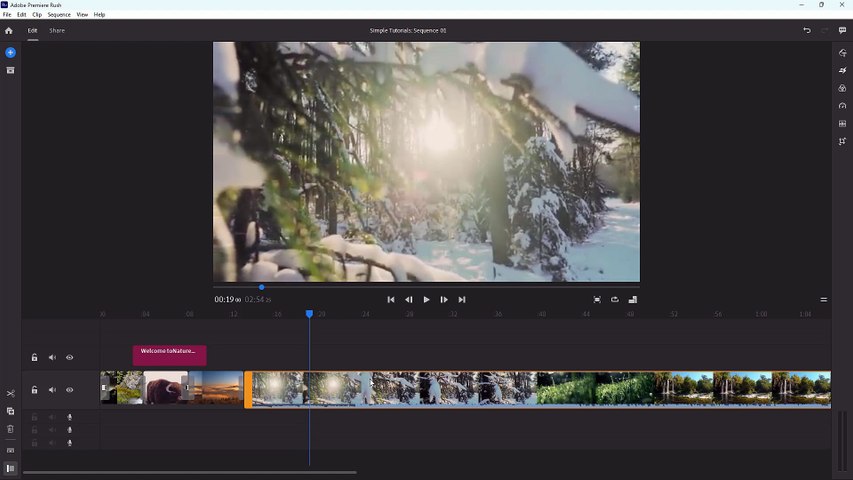Open the Transitions effects panel

[842, 70]
